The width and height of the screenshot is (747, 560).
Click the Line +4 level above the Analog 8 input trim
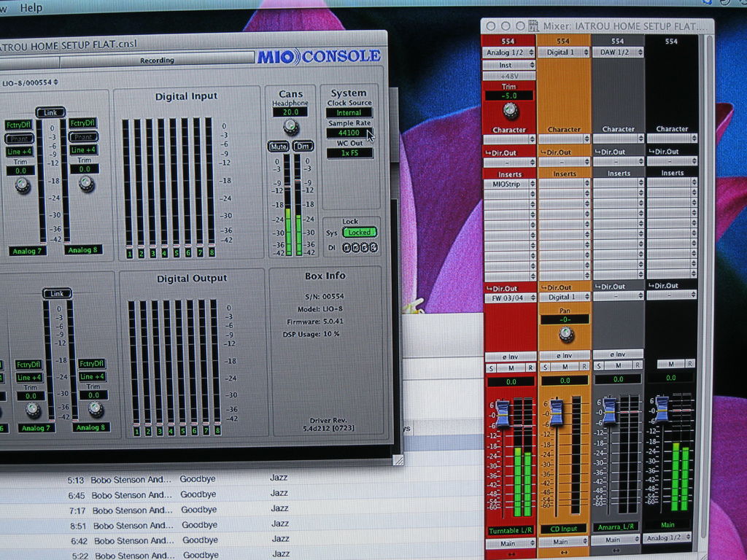84,150
